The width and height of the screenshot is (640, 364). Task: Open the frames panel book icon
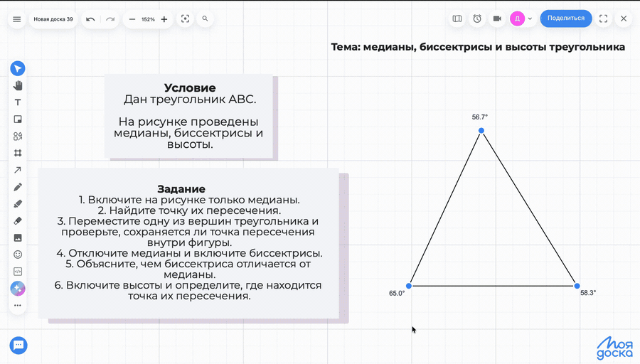pos(457,18)
